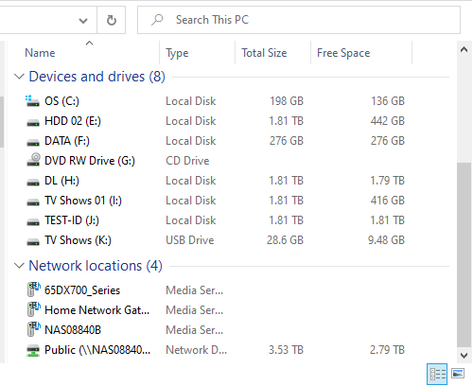Sort by the Total Size column header

click(264, 53)
